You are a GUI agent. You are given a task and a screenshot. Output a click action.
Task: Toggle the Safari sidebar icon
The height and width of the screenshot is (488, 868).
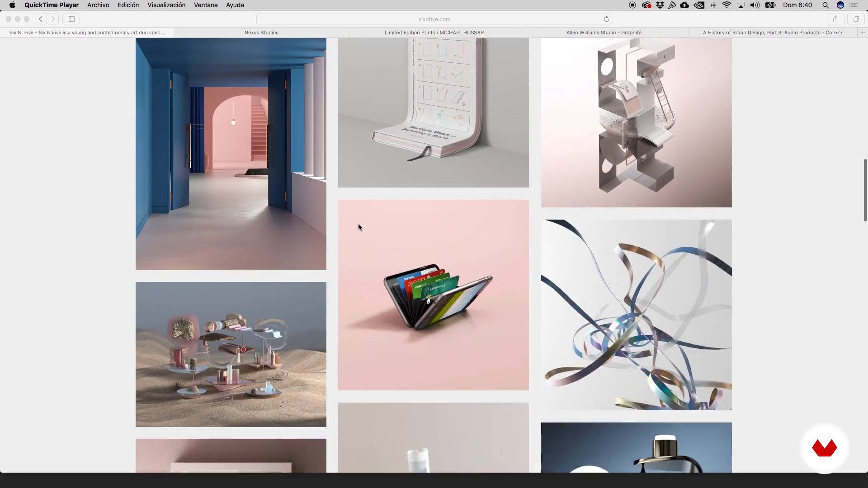point(71,19)
